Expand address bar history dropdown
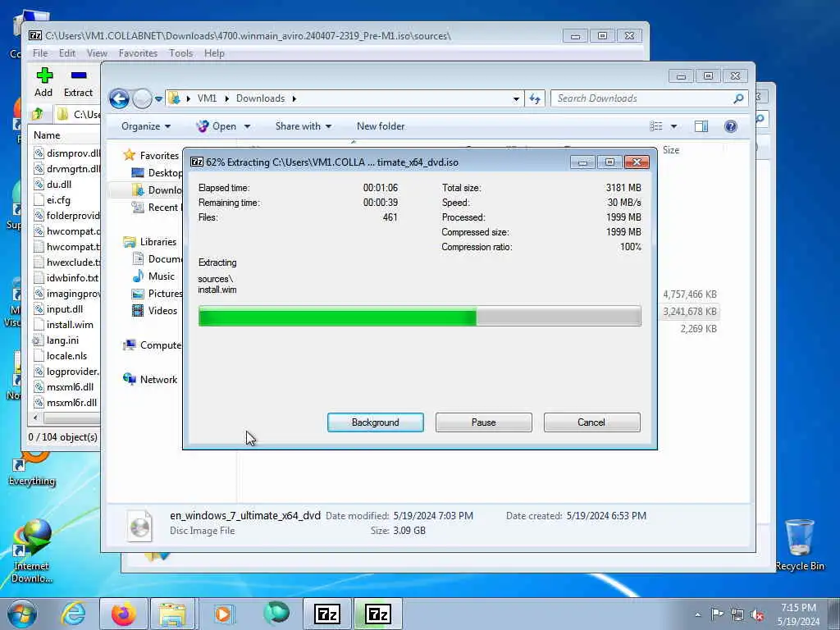The image size is (840, 630). [516, 98]
